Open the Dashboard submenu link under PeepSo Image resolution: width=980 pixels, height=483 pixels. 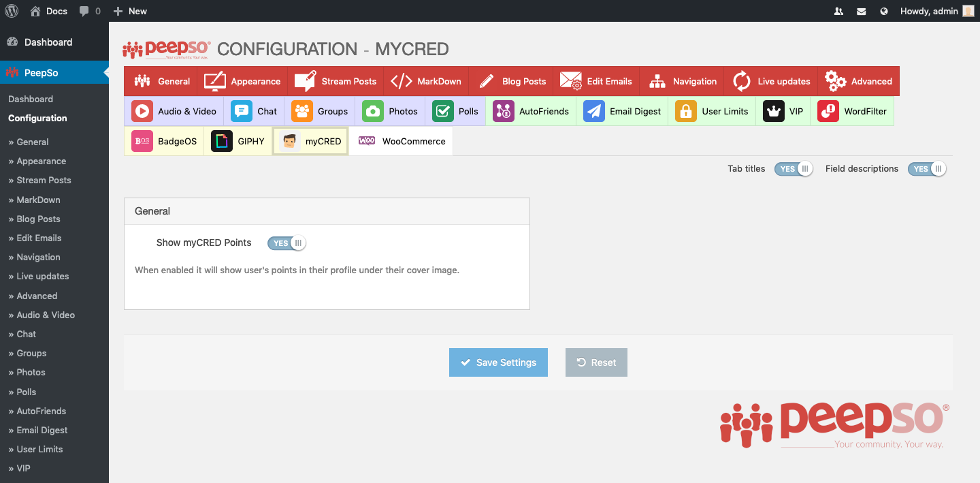click(x=31, y=99)
